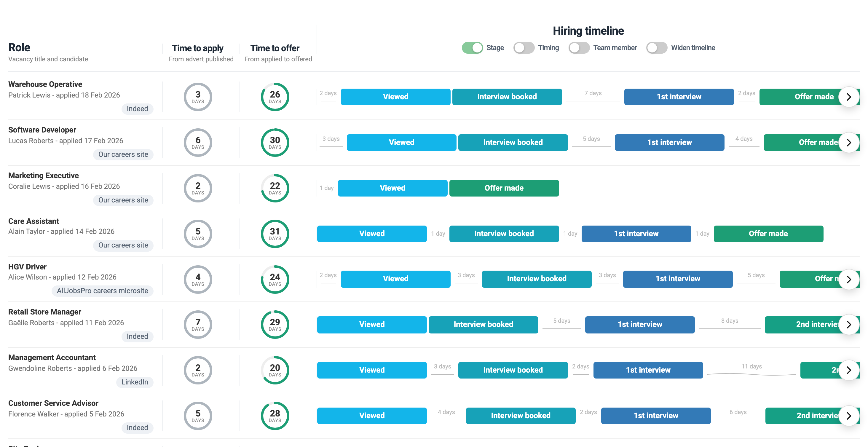The height and width of the screenshot is (447, 868).
Task: Enable the Timing toggle
Action: tap(524, 48)
